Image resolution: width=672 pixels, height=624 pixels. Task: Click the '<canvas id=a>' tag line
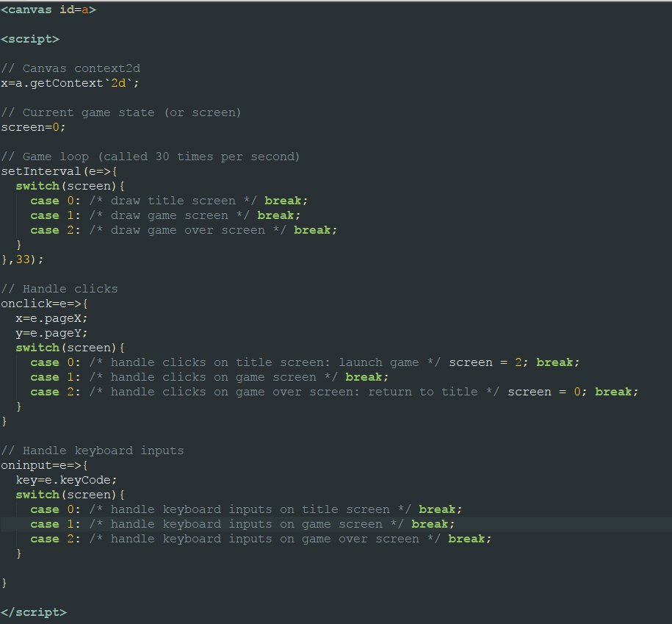(x=48, y=10)
